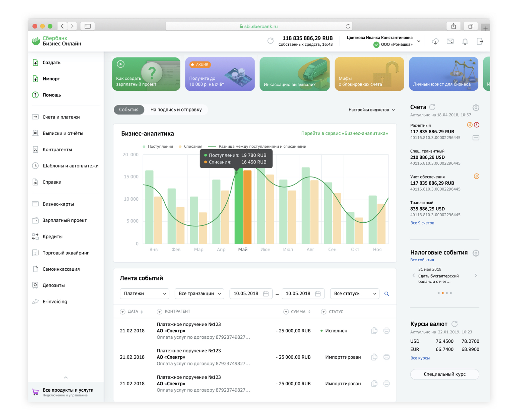The image size is (518, 420).
Task: Collapse the sidebar with the up chevron
Action: coord(66,378)
